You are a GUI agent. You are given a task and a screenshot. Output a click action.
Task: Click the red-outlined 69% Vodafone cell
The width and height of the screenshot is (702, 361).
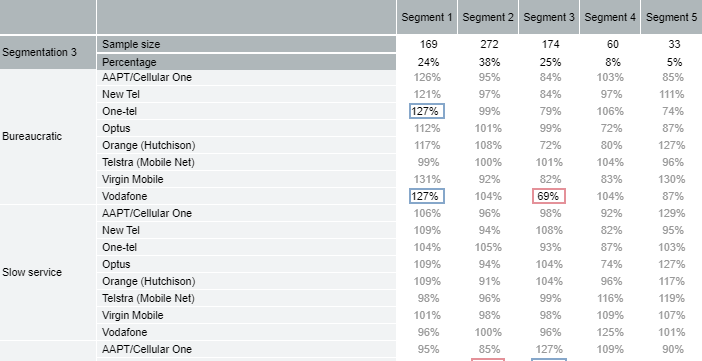549,196
